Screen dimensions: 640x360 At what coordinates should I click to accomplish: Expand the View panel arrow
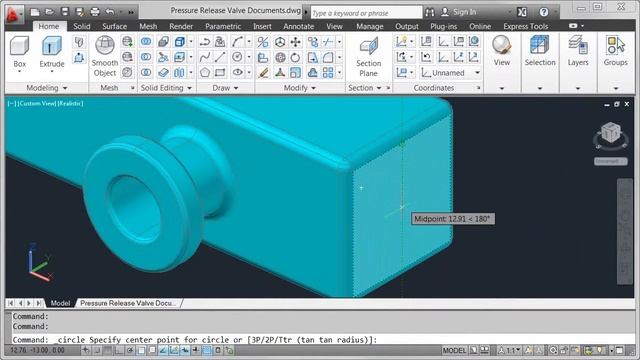tap(502, 88)
